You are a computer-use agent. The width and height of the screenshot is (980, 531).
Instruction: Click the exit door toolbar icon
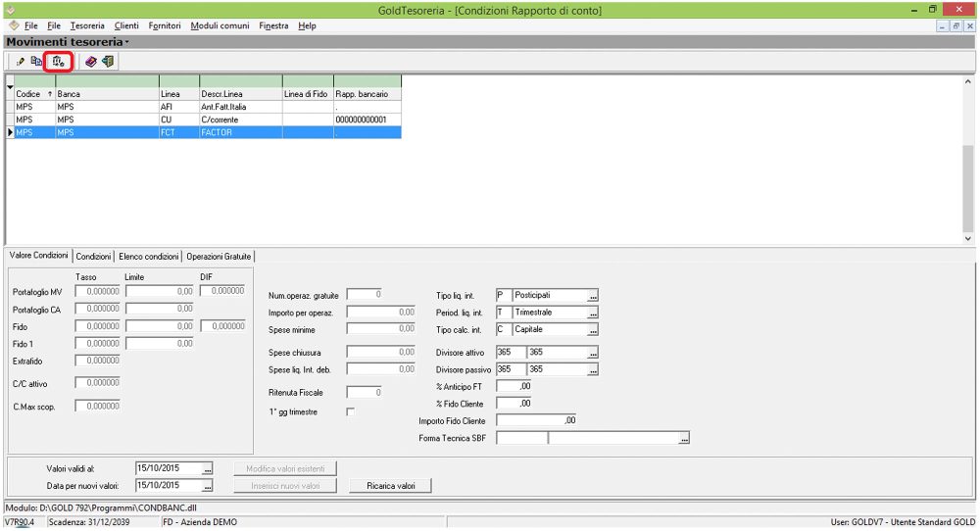pos(107,62)
